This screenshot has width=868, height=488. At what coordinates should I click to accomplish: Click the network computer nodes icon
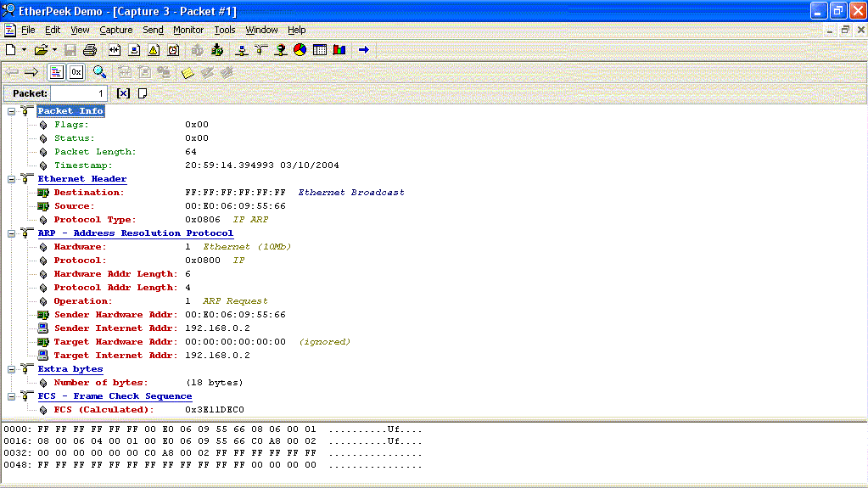tap(241, 50)
